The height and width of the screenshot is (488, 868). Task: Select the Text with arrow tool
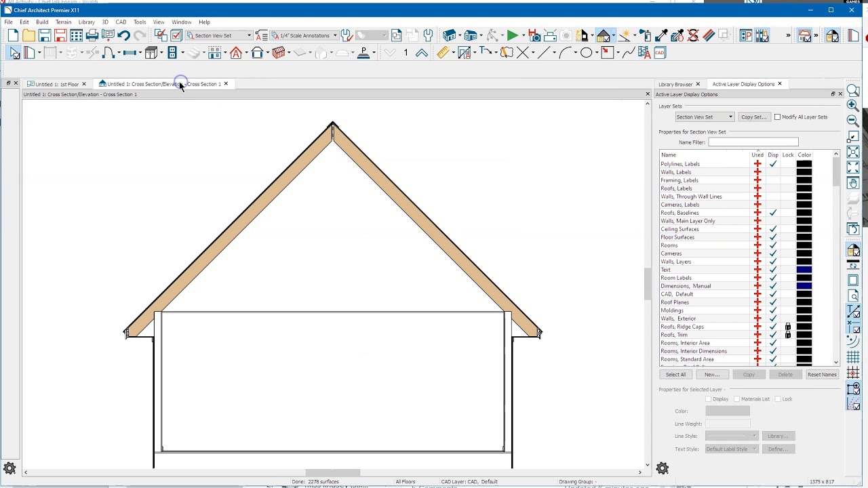(x=486, y=53)
